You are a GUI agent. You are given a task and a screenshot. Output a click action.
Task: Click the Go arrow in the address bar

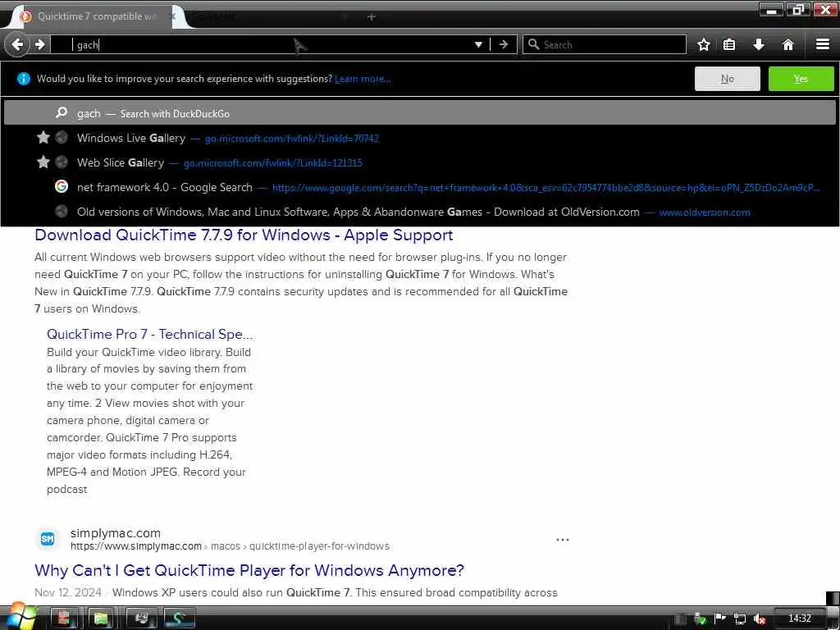pos(504,44)
